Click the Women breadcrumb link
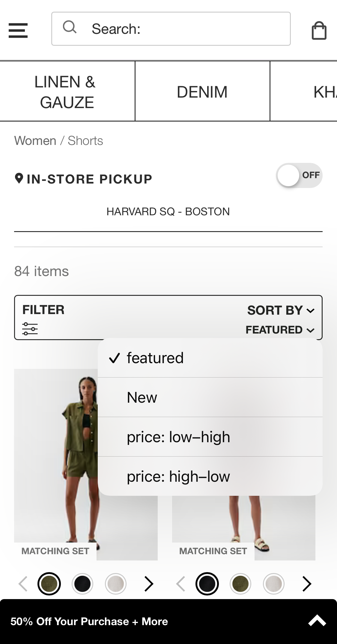This screenshot has height=644, width=337. (35, 140)
